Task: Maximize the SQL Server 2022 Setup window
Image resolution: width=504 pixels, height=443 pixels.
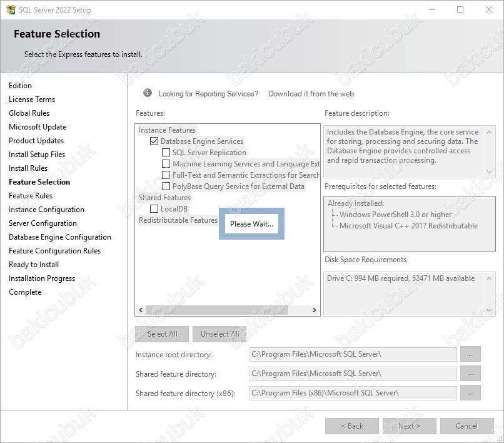Action: [x=460, y=9]
